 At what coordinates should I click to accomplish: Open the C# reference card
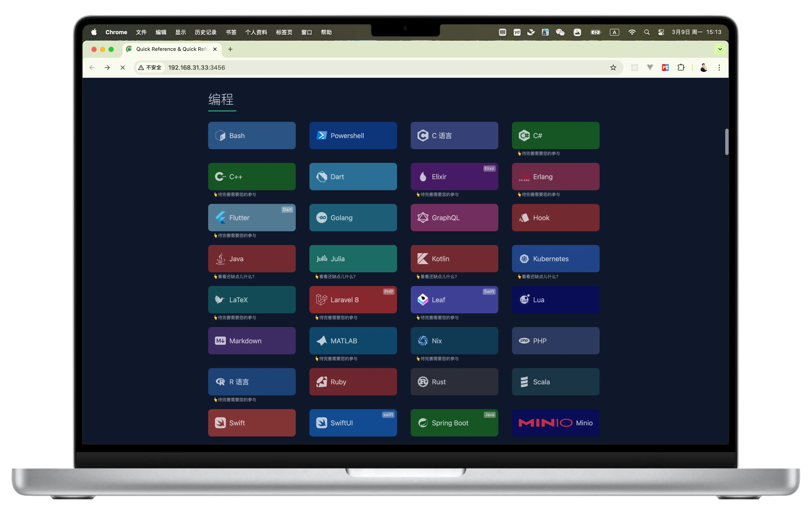(555, 136)
